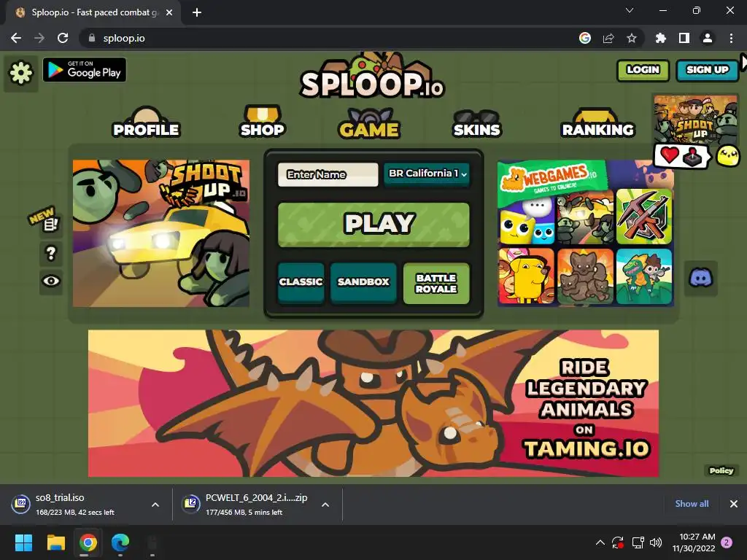Open the Taming.io ride legendary animals banner
Image resolution: width=747 pixels, height=560 pixels.
373,403
